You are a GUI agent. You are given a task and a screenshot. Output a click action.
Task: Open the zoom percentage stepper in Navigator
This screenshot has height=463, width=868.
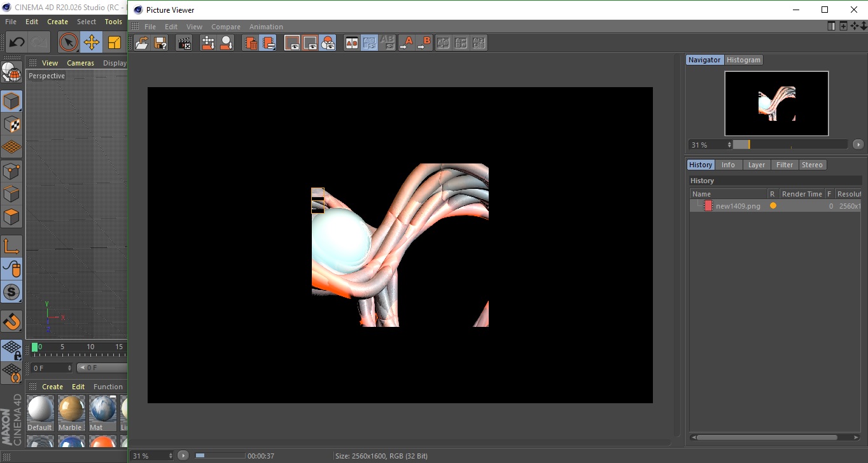[x=729, y=145]
